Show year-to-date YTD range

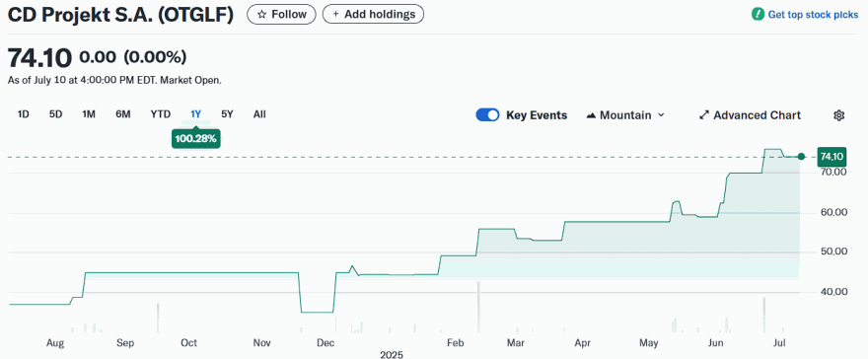(x=161, y=114)
